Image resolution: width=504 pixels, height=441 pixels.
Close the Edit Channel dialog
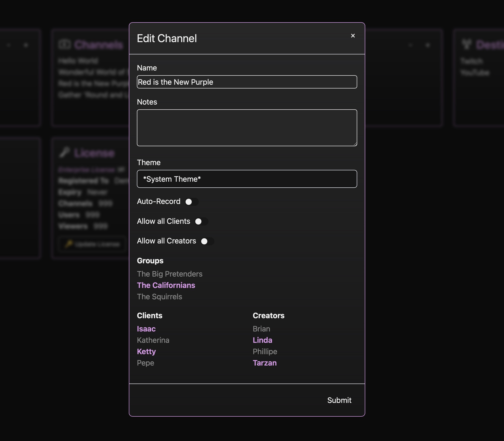(x=353, y=36)
